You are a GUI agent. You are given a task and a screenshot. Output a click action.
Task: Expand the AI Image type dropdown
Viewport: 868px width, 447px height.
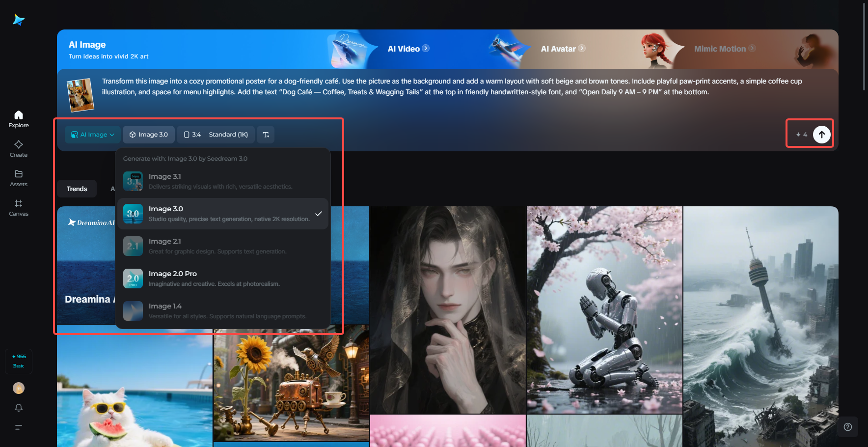pos(93,135)
